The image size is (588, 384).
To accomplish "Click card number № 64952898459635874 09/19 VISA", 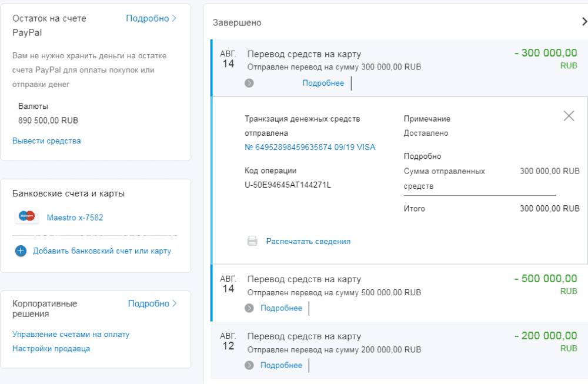I will (x=310, y=148).
